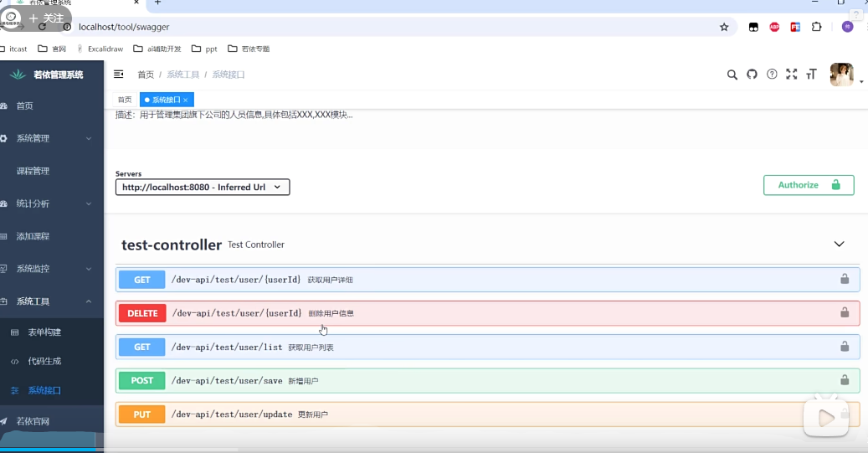Open the itcast bookmark

coord(14,49)
